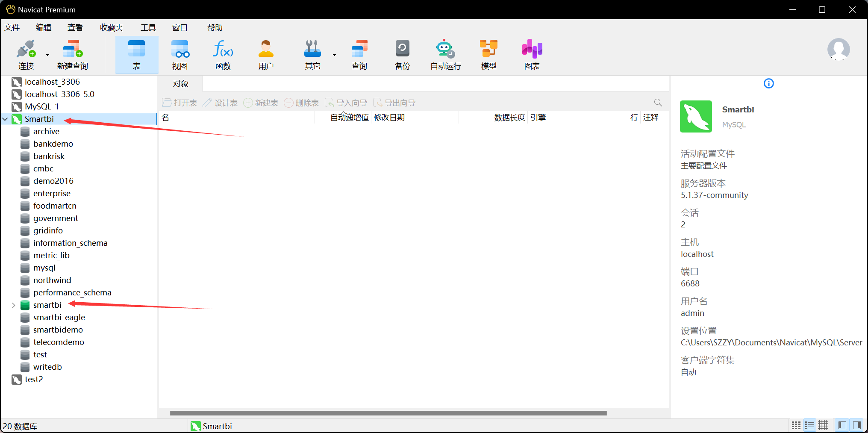Toggle the right information pane visibility
The height and width of the screenshot is (433, 868).
857,425
